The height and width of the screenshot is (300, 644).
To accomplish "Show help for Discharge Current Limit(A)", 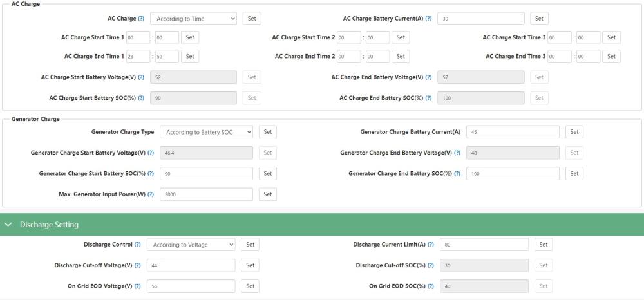I will click(x=431, y=245).
